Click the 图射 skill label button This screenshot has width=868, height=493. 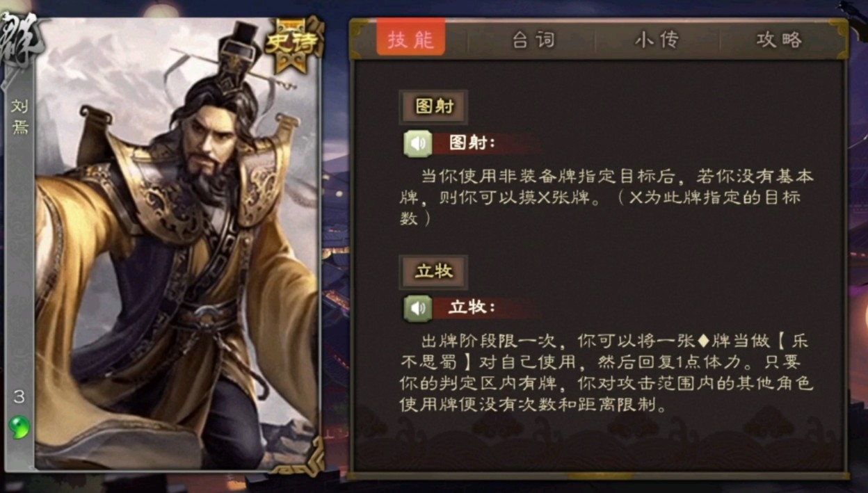433,107
